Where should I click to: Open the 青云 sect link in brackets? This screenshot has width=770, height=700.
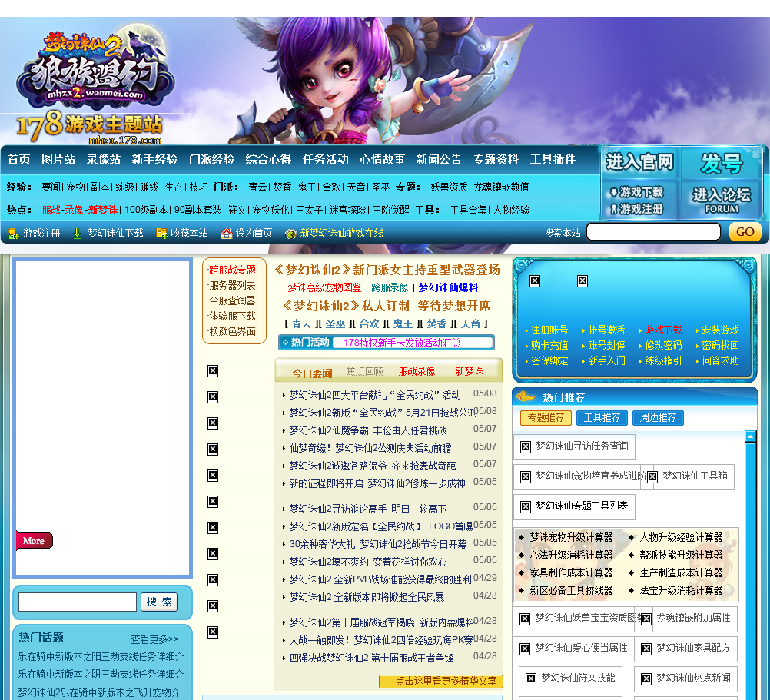coord(301,324)
